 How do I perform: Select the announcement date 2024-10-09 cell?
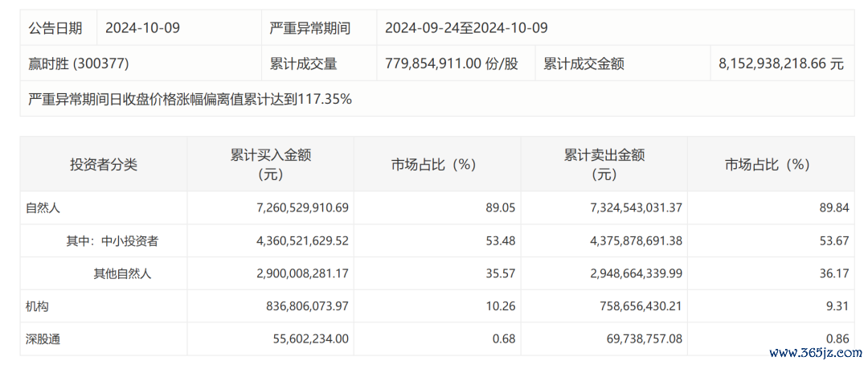tap(178, 27)
